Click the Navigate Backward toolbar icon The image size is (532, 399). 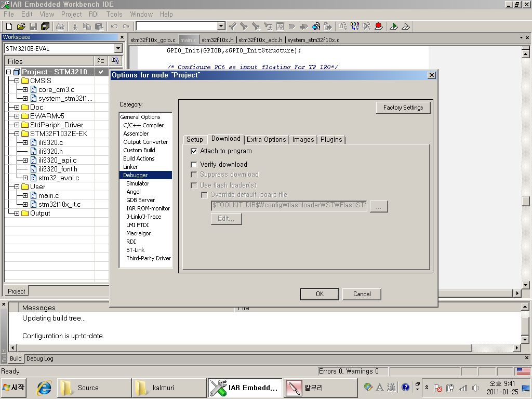click(x=316, y=26)
